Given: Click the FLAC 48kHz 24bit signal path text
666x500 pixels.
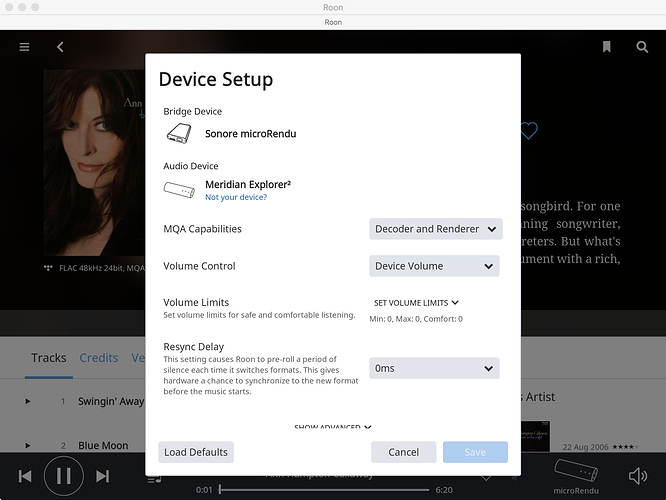Looking at the screenshot, I should [102, 268].
